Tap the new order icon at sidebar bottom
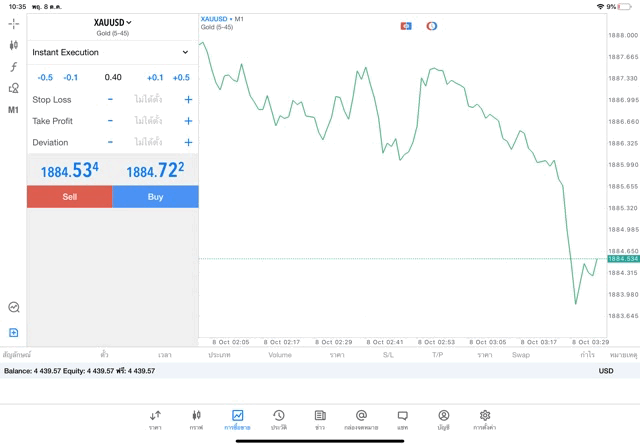The image size is (640, 447). [13, 332]
